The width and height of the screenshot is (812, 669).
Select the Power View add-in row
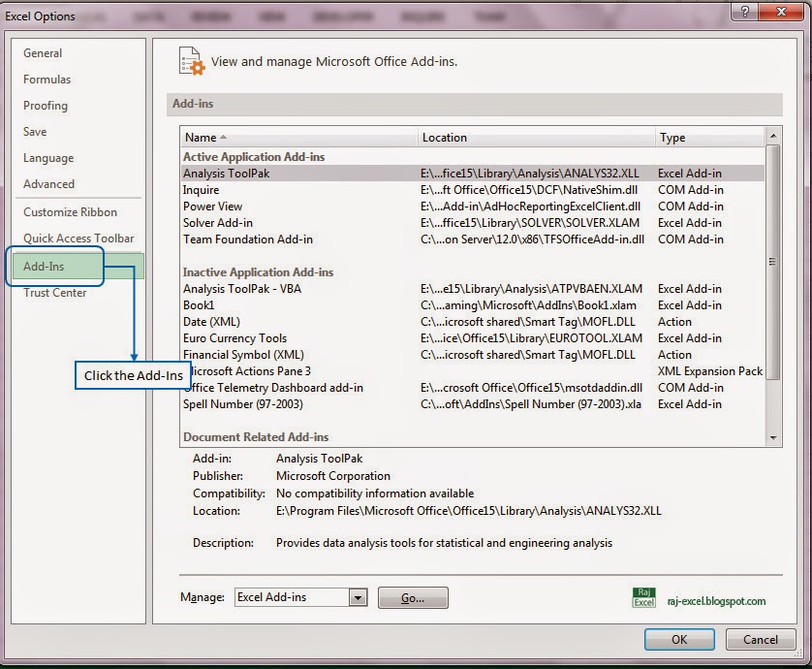pos(473,207)
